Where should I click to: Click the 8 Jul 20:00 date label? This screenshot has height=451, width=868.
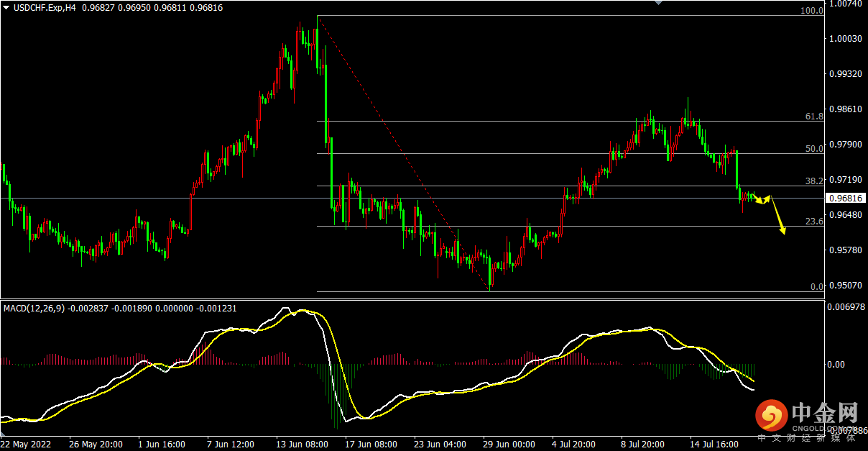coord(644,445)
